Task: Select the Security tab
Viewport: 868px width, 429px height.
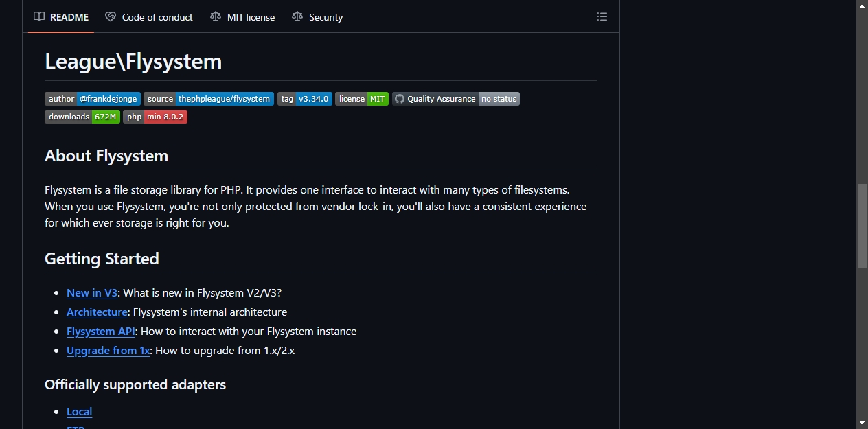Action: pyautogui.click(x=317, y=17)
